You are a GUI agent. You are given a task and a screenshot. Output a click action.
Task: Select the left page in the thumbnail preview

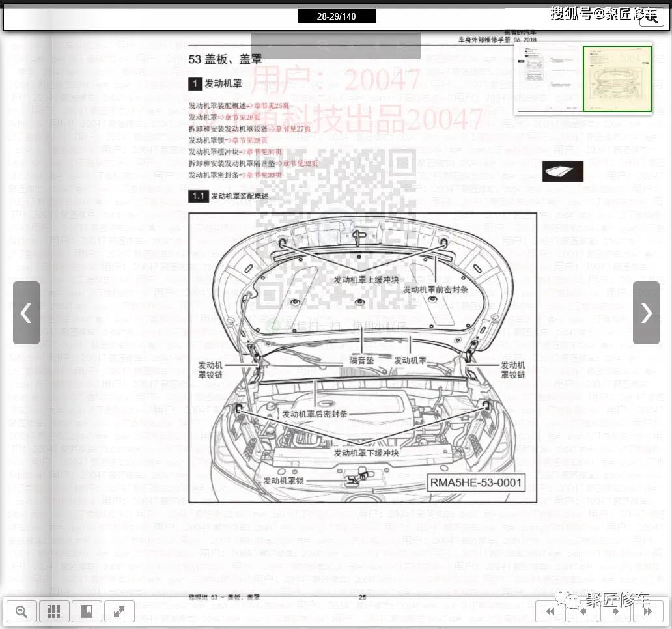pos(549,78)
